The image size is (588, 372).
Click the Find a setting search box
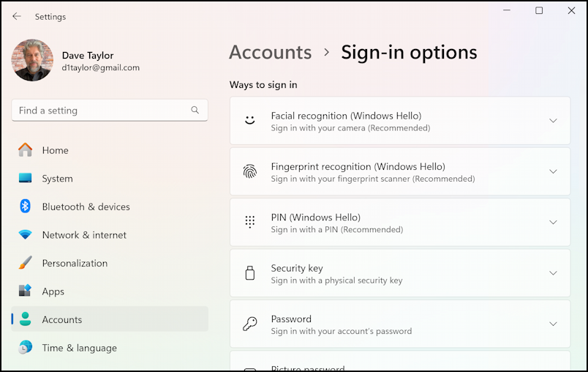pos(110,111)
